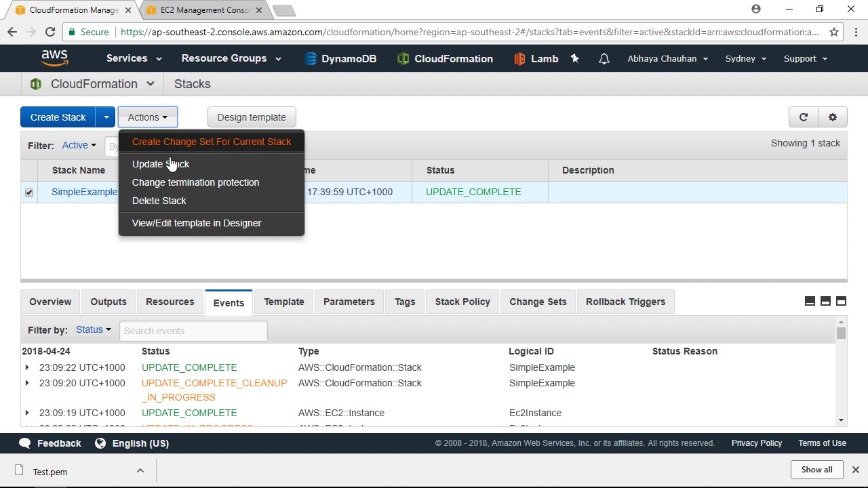The height and width of the screenshot is (488, 868).
Task: Switch to the Change Sets tab
Action: (x=538, y=302)
